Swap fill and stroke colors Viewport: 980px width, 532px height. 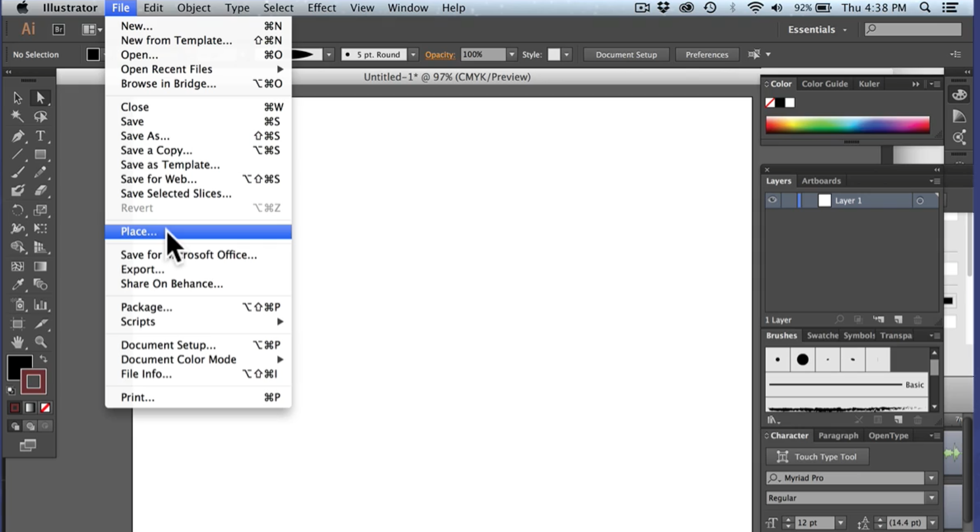[x=43, y=359]
